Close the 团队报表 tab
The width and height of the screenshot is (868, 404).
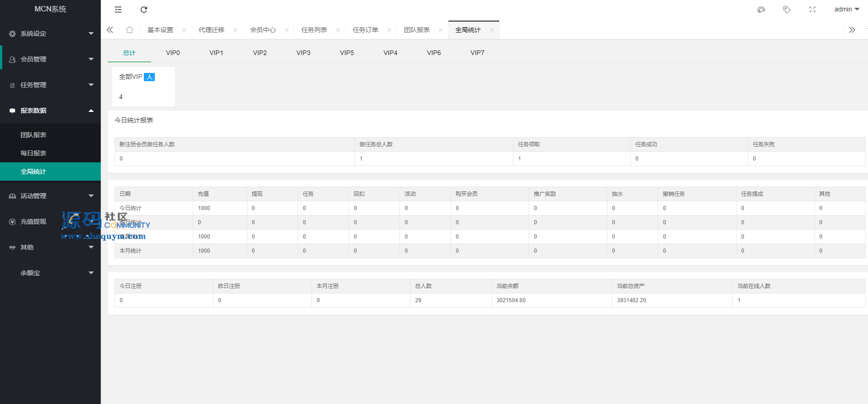pyautogui.click(x=441, y=30)
